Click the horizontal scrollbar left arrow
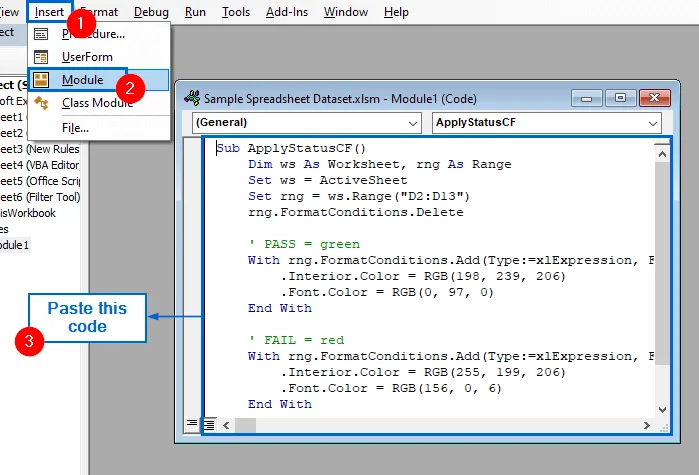699x475 pixels. (x=226, y=426)
